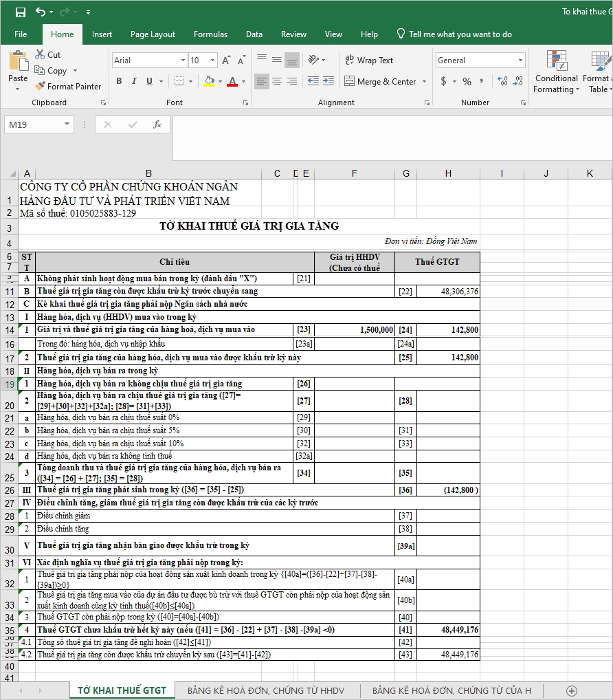This screenshot has width=613, height=700.
Task: Expand the General number format dropdown
Action: [520, 61]
